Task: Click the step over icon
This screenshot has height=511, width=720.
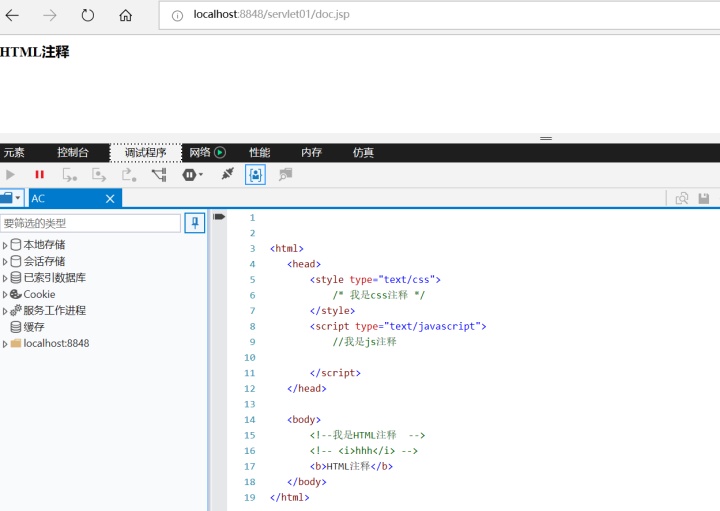Action: (99, 175)
